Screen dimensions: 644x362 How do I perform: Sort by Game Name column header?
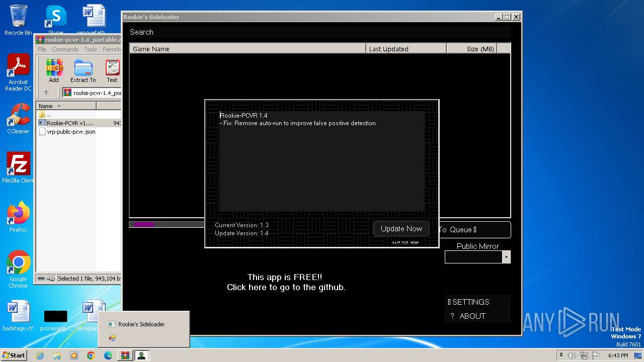(x=248, y=49)
